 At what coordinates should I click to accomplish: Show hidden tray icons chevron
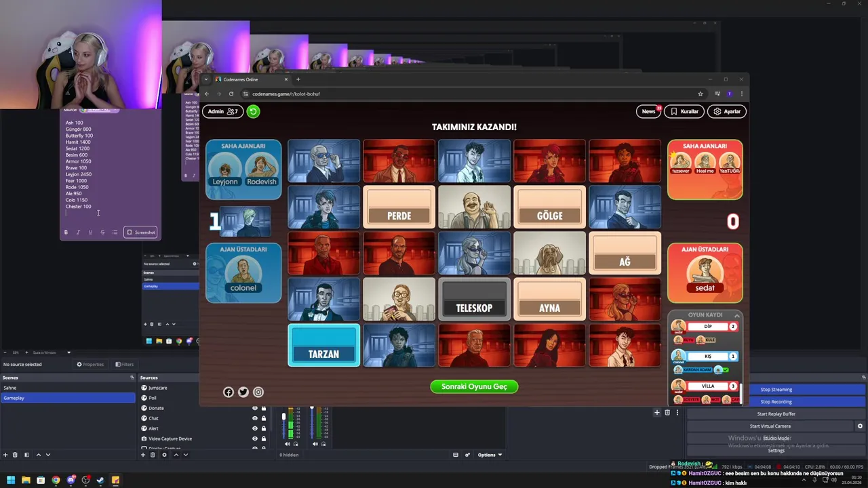804,480
